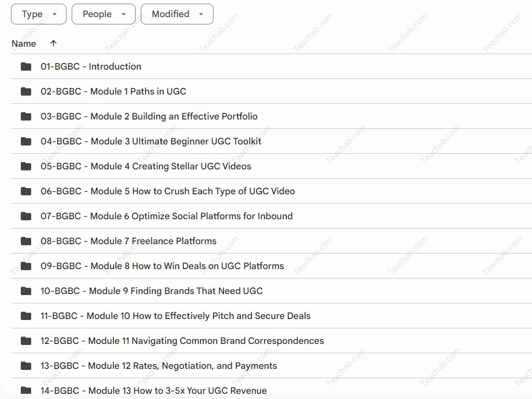Click folder icon for Module 9 Finding Brands
This screenshot has width=532, height=399.
click(26, 291)
